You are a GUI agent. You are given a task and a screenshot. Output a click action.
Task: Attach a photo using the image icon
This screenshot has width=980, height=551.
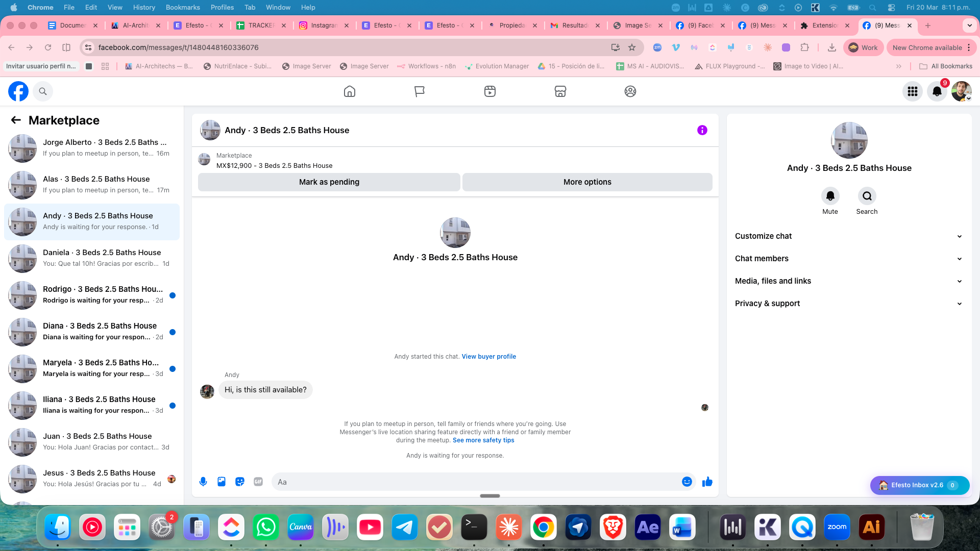(x=222, y=482)
